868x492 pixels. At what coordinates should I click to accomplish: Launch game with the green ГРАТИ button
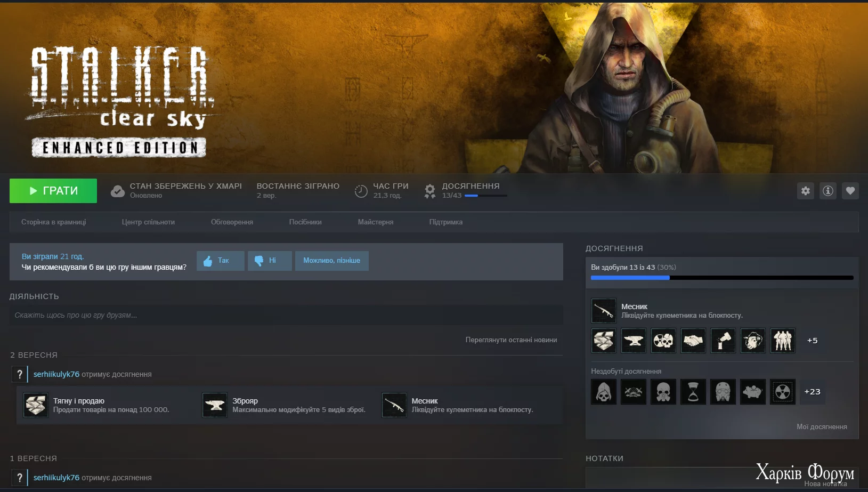pyautogui.click(x=53, y=191)
